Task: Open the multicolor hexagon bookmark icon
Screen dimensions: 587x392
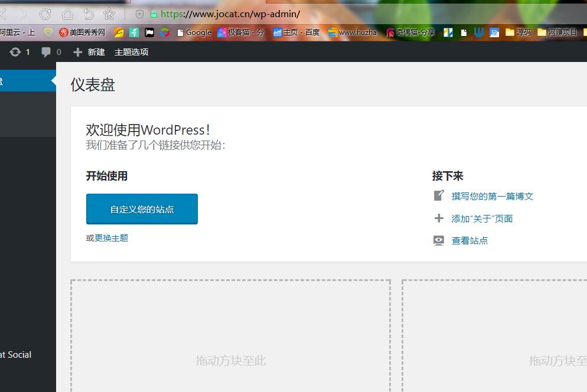Action: (x=165, y=32)
